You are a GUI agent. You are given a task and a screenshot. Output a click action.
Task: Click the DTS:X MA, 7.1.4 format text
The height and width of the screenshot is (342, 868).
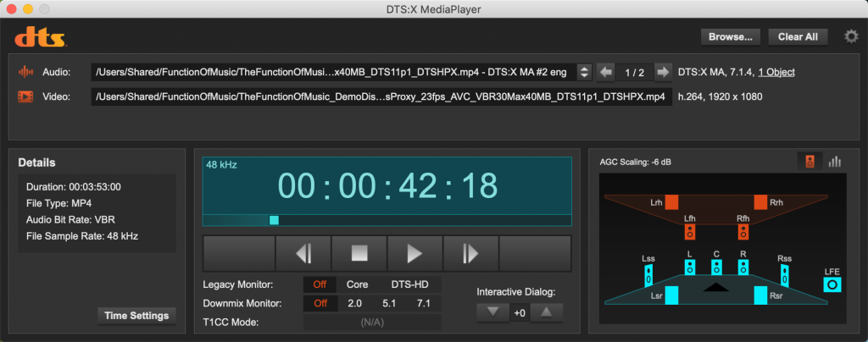(715, 72)
